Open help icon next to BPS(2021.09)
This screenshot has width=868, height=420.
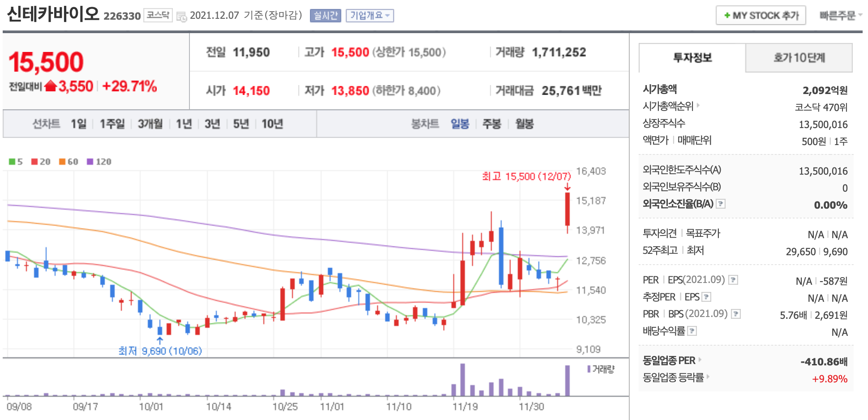[x=736, y=314]
